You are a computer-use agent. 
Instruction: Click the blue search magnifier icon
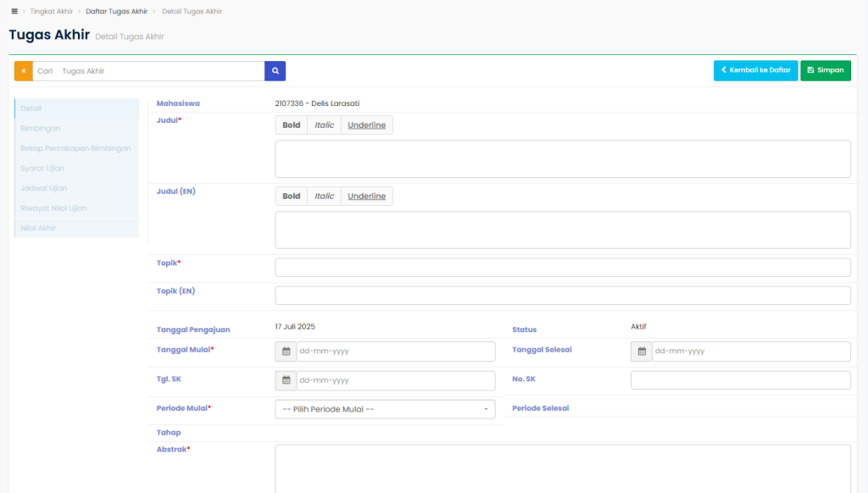click(x=275, y=71)
